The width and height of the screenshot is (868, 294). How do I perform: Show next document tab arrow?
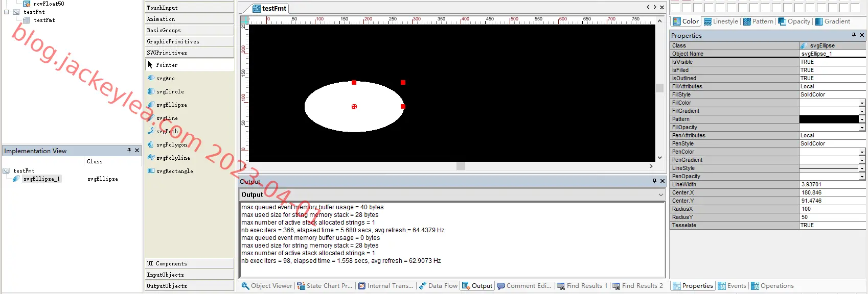[655, 7]
